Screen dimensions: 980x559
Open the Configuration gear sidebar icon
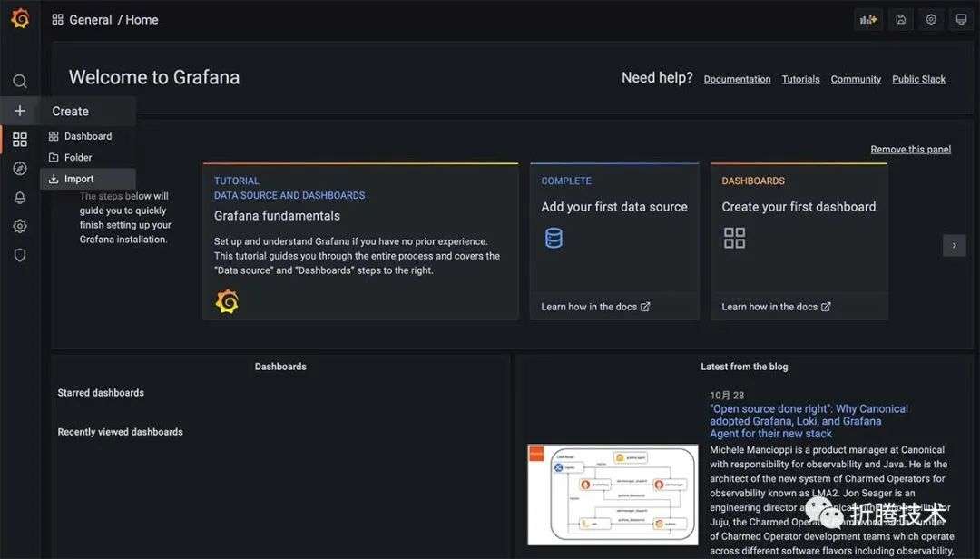coord(20,226)
